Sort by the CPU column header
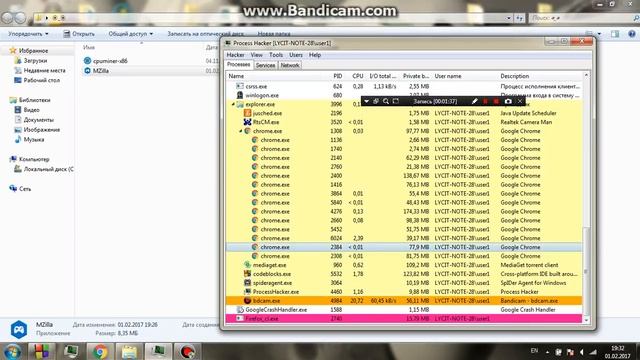 [x=358, y=76]
